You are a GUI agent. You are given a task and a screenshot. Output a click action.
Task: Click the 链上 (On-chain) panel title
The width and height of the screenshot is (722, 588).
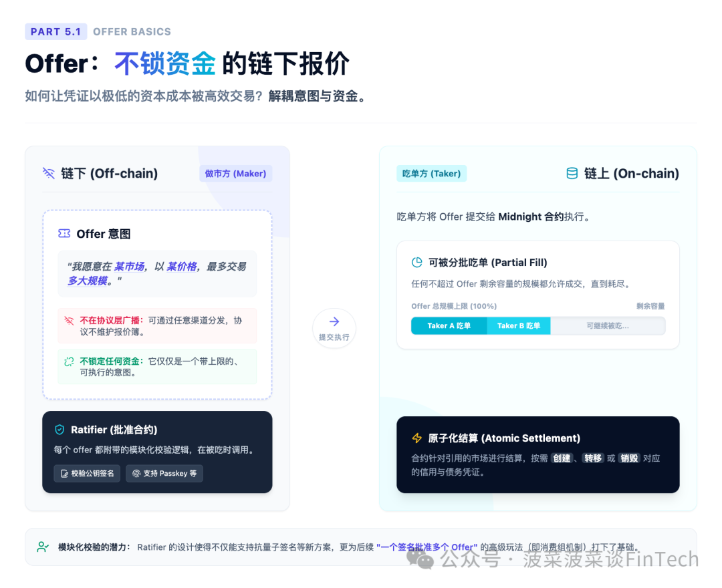tap(632, 174)
